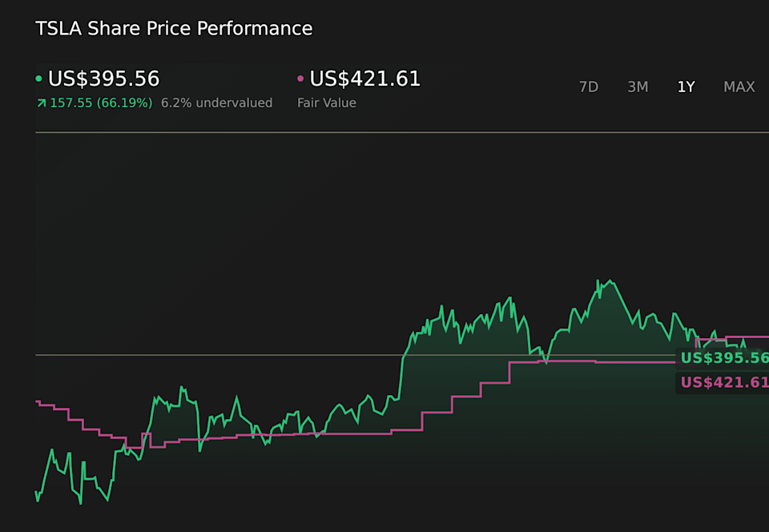The height and width of the screenshot is (532, 769).
Task: Select the 1Y time range tab
Action: coord(686,87)
